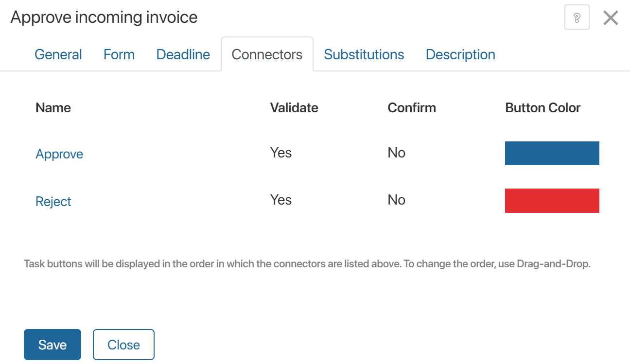630x364 pixels.
Task: Click the Confirm value in the Approve row
Action: 396,153
